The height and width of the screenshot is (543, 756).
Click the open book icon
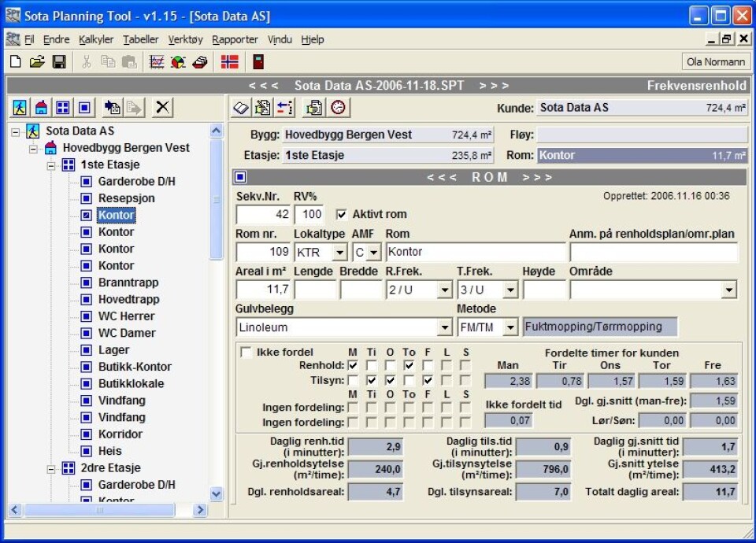pos(241,108)
